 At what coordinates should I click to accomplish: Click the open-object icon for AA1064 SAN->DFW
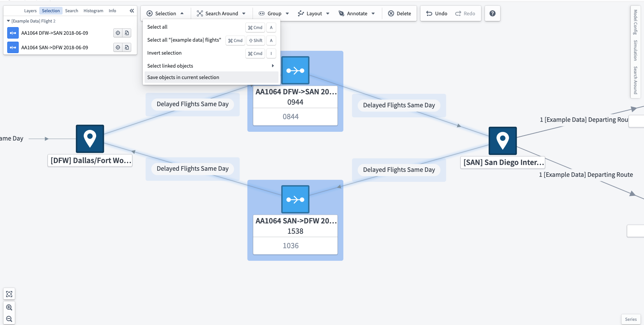[x=127, y=47]
